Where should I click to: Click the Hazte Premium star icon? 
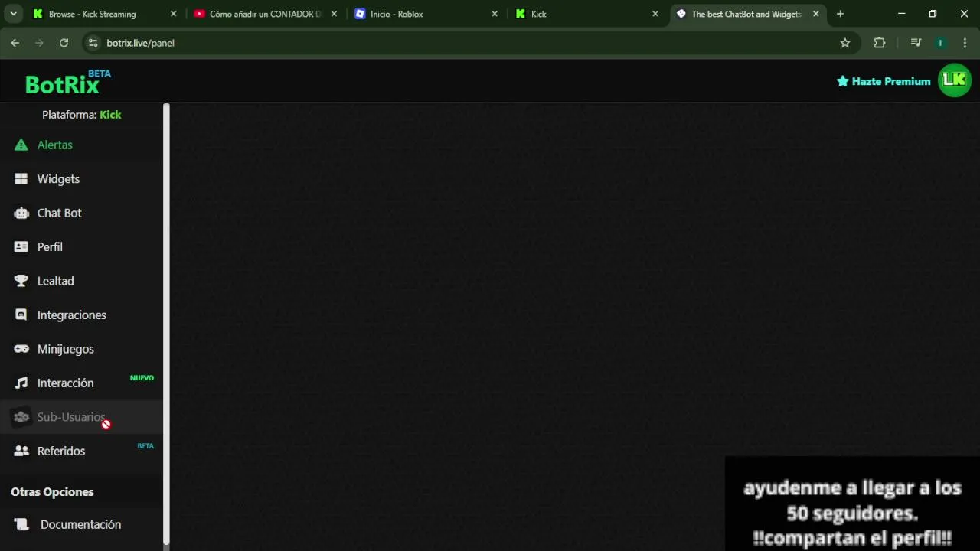(842, 81)
